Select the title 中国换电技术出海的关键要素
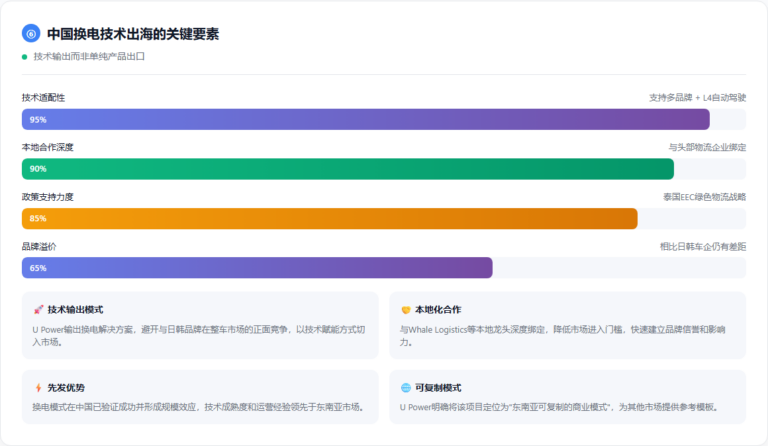This screenshot has height=446, width=768. click(x=133, y=34)
